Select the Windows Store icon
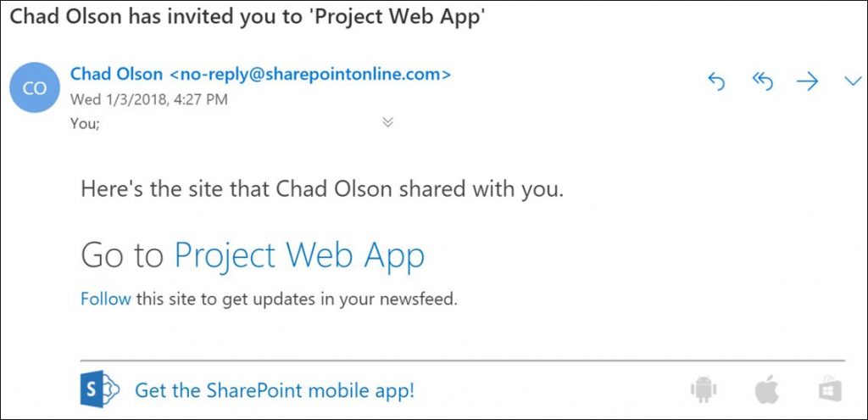The width and height of the screenshot is (868, 420). (831, 389)
